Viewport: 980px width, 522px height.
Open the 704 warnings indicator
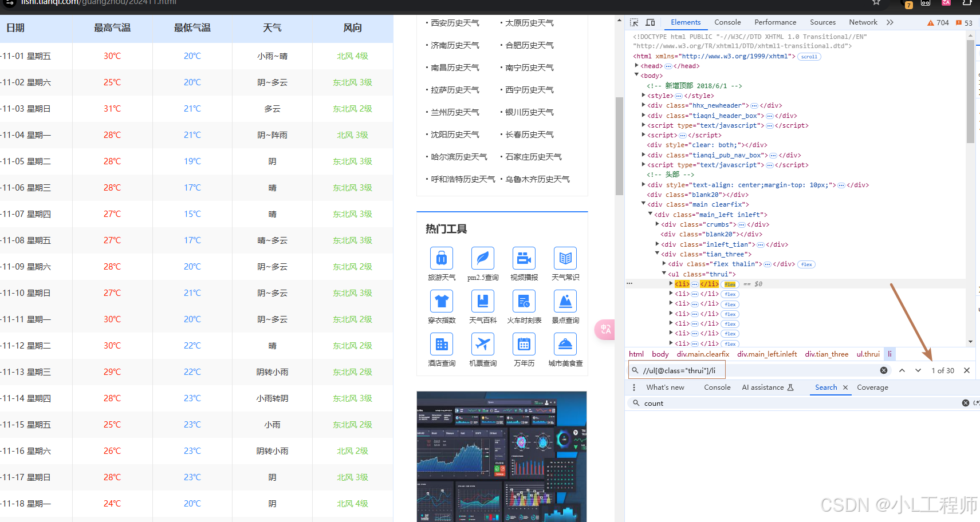coord(938,23)
